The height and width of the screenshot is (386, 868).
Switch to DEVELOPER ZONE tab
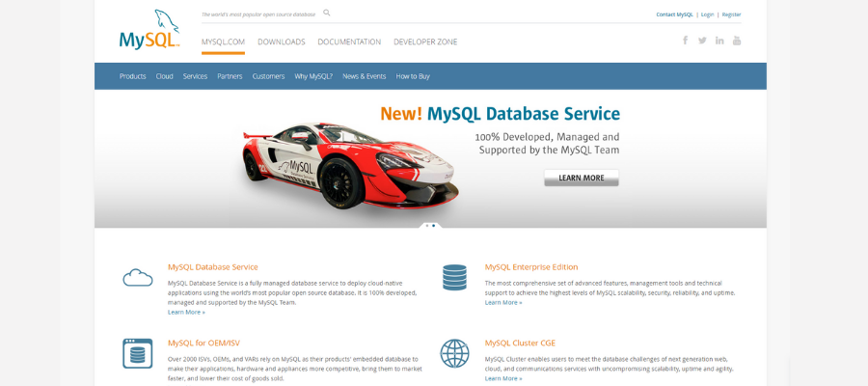pyautogui.click(x=425, y=42)
